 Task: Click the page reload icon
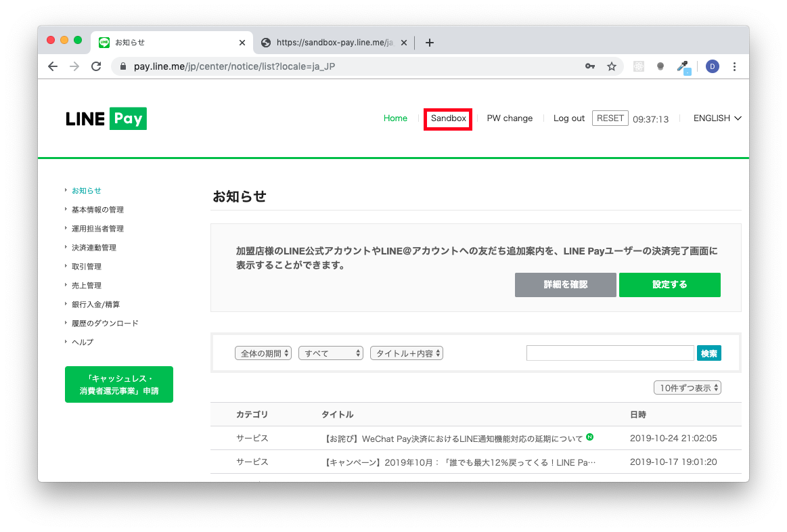coord(96,66)
